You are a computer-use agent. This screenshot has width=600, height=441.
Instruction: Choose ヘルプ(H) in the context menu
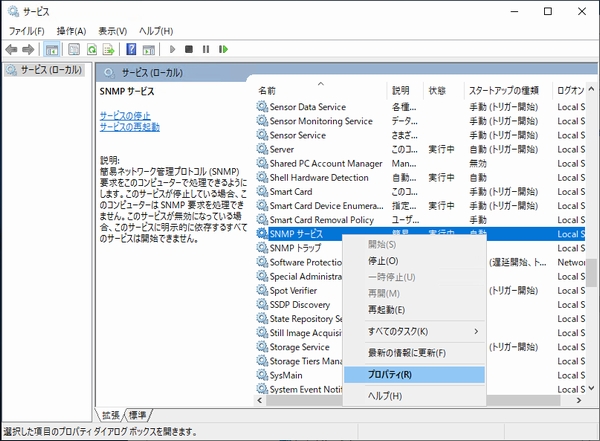coord(415,396)
